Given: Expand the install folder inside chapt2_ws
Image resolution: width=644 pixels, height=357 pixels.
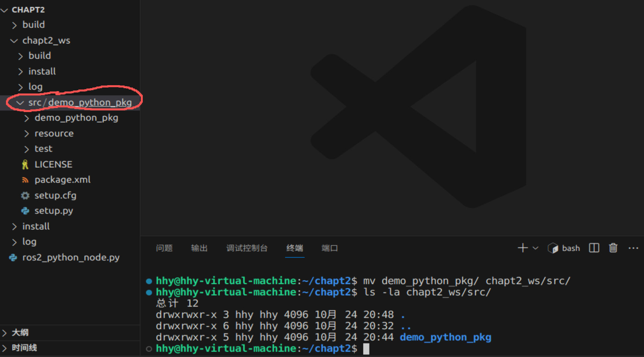Looking at the screenshot, I should click(21, 72).
